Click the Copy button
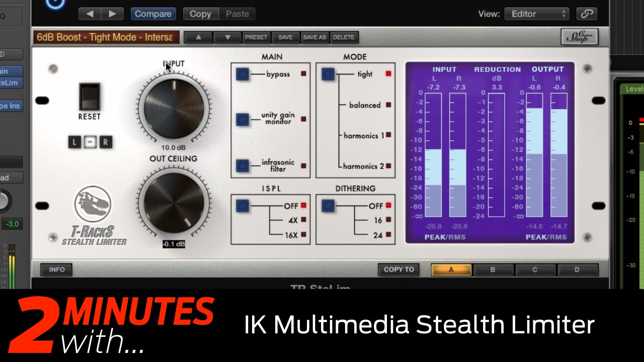 pos(200,14)
